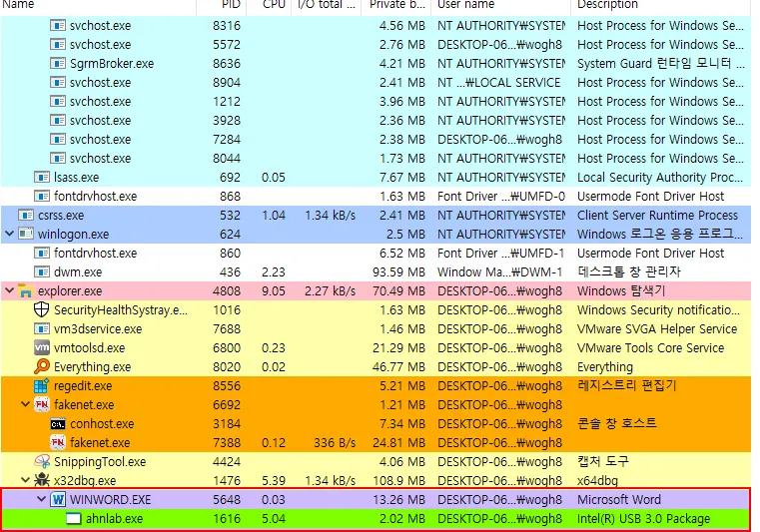Screen dimensions: 760x532
Task: Collapse the fakenet.exe process tree
Action: 25,404
